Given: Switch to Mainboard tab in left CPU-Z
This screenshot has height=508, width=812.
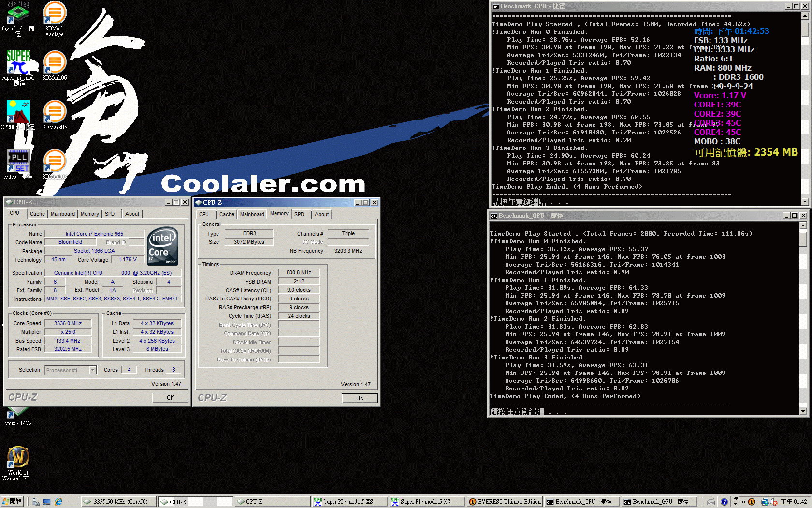Looking at the screenshot, I should (63, 214).
